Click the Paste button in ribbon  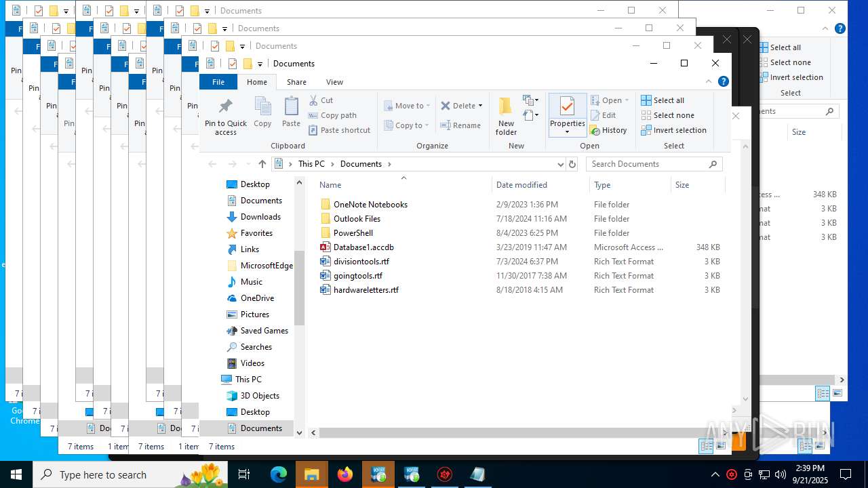291,112
